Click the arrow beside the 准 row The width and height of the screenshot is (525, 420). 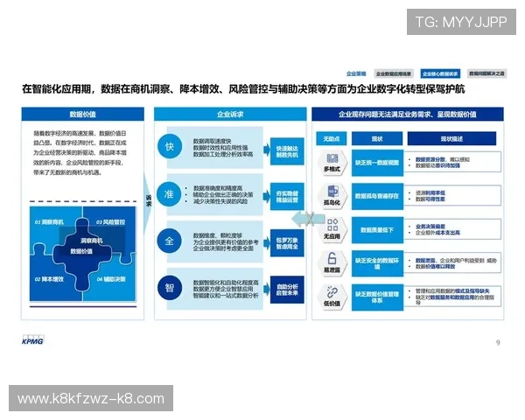pos(267,196)
